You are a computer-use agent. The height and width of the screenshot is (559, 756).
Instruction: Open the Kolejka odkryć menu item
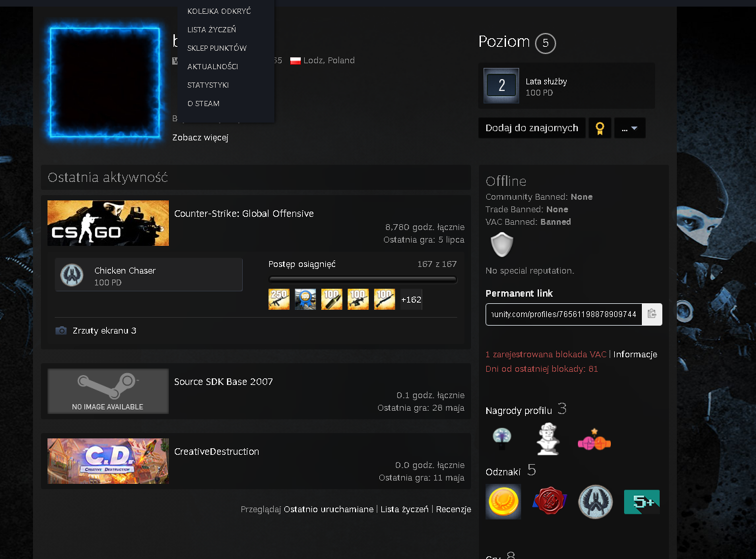click(x=219, y=11)
